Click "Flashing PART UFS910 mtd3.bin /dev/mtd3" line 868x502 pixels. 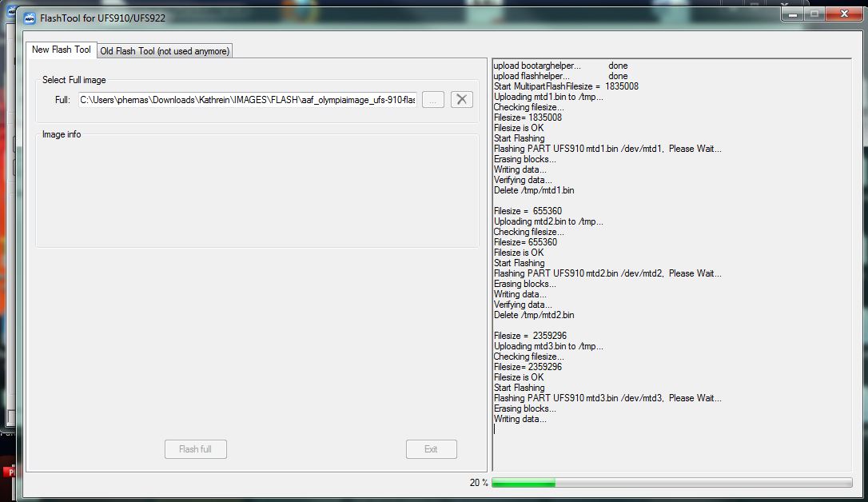[x=607, y=398]
